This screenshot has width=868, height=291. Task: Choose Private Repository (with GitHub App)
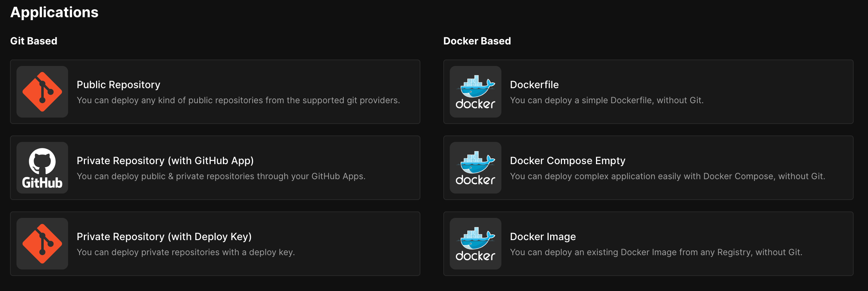165,161
